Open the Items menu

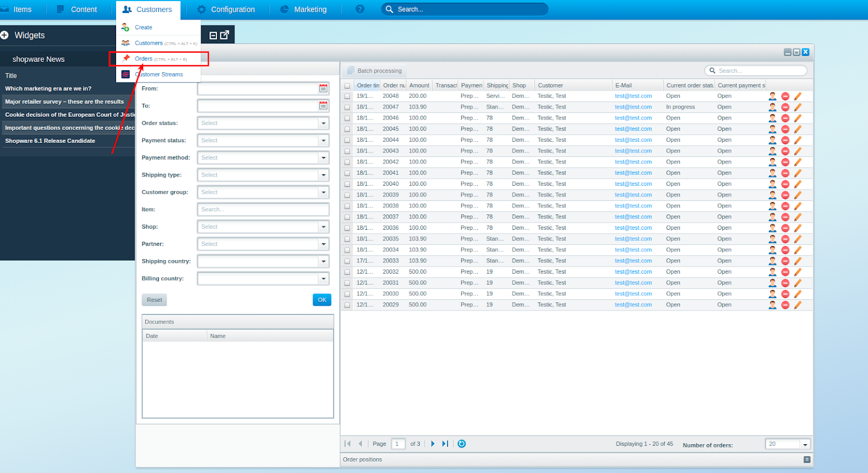(x=16, y=9)
